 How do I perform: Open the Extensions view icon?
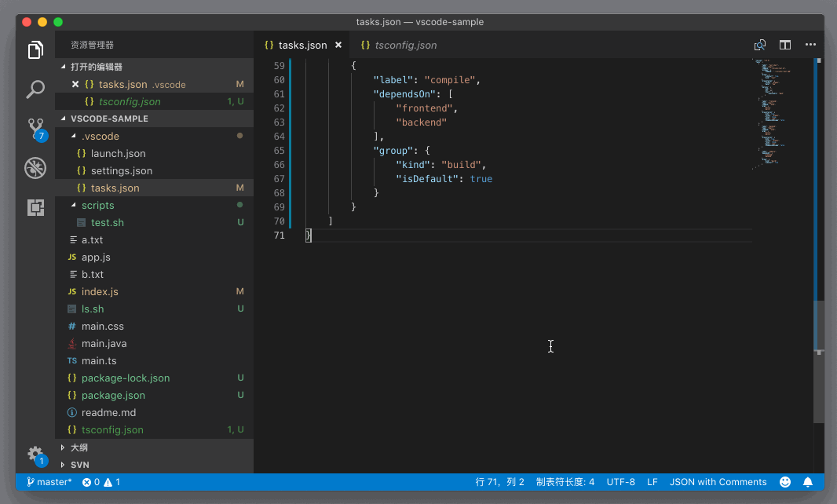35,207
